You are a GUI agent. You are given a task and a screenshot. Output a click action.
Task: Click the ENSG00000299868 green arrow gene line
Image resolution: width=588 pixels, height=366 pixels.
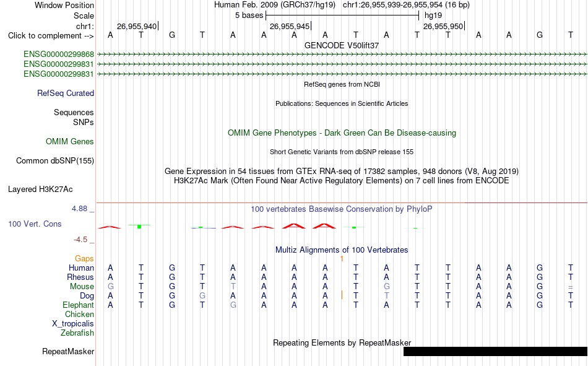tap(342, 54)
